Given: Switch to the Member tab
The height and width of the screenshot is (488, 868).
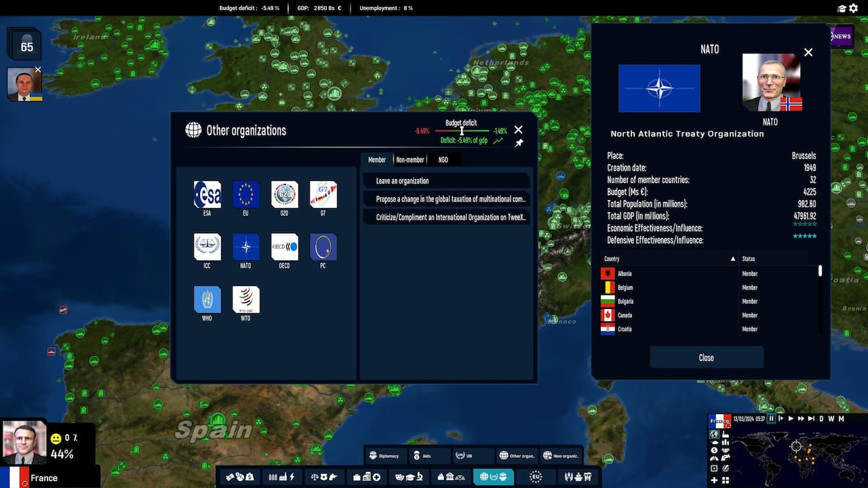Looking at the screenshot, I should tap(377, 160).
